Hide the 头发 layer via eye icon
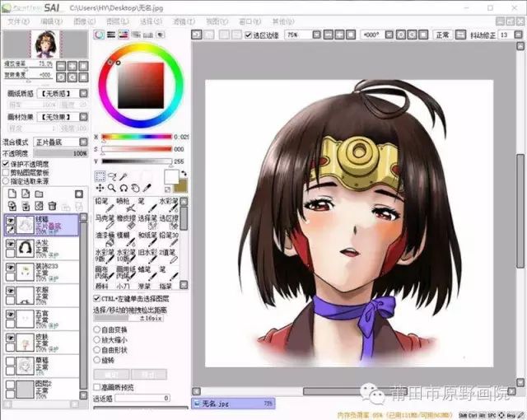The width and height of the screenshot is (527, 420). pos(11,244)
